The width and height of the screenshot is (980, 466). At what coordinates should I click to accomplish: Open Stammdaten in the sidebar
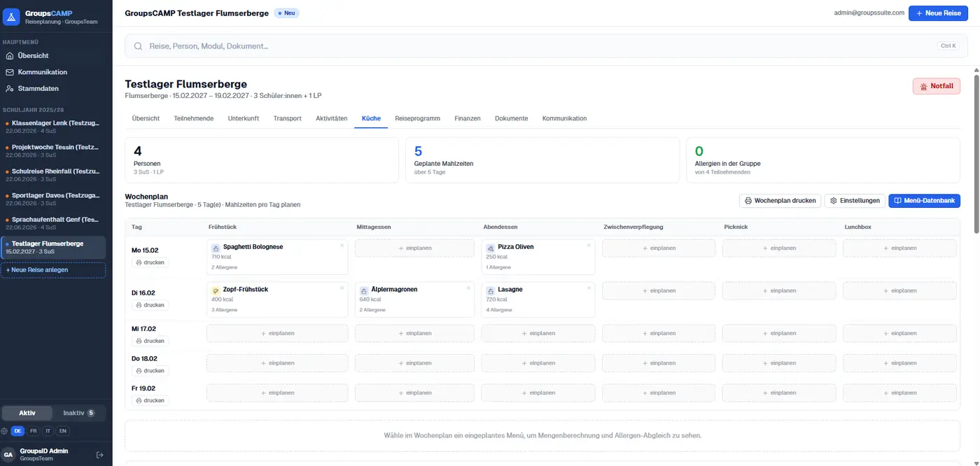[38, 89]
